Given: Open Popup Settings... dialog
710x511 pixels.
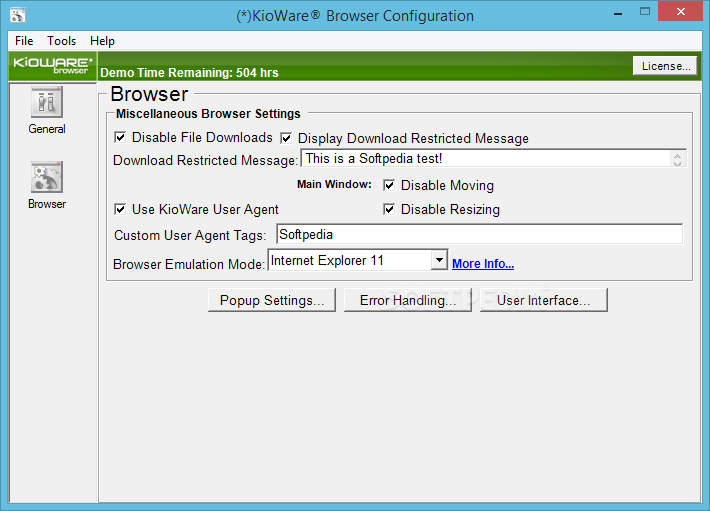Looking at the screenshot, I should tap(272, 300).
